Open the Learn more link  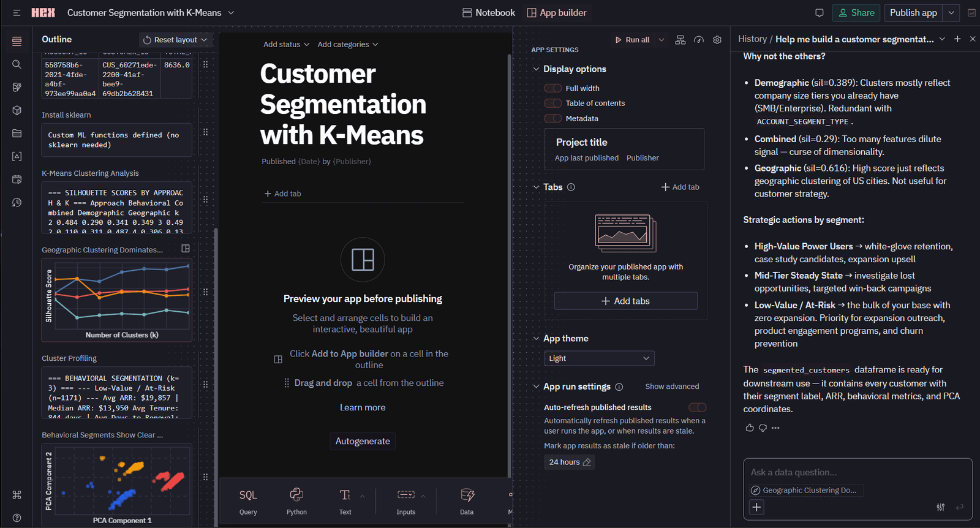(x=363, y=407)
